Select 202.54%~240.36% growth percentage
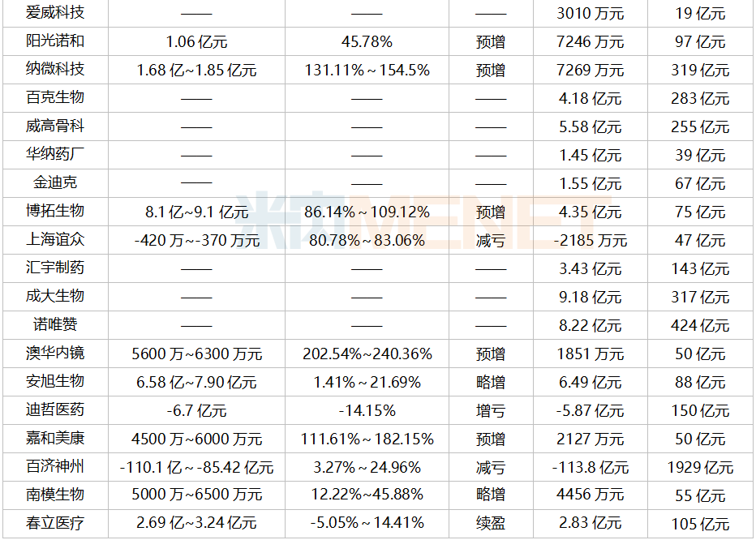This screenshot has height=540, width=756. tap(367, 354)
